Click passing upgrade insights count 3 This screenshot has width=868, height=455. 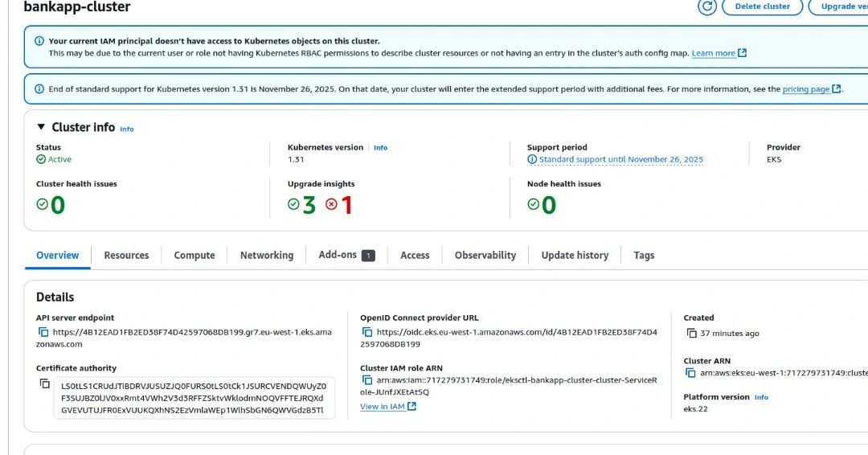coord(309,205)
